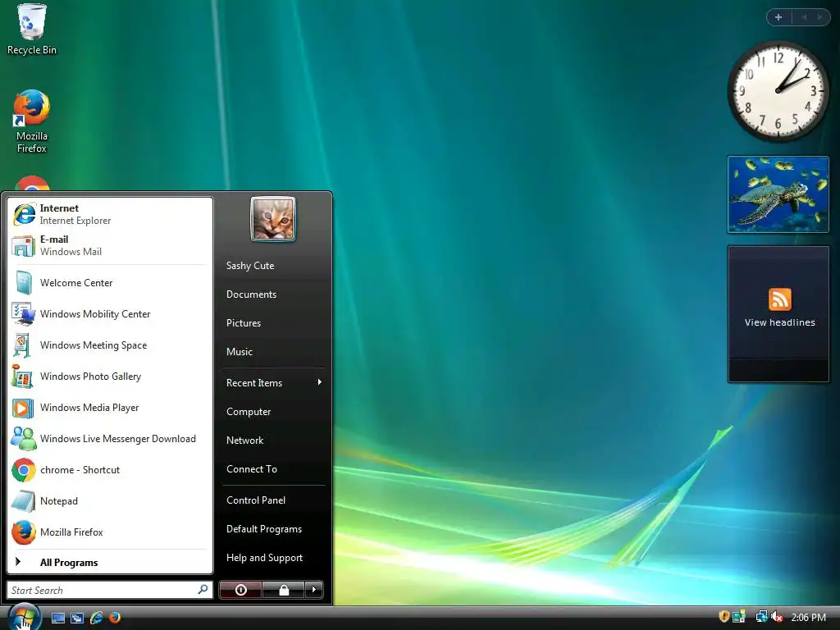This screenshot has height=630, width=840.
Task: Select Connect To
Action: pyautogui.click(x=274, y=468)
